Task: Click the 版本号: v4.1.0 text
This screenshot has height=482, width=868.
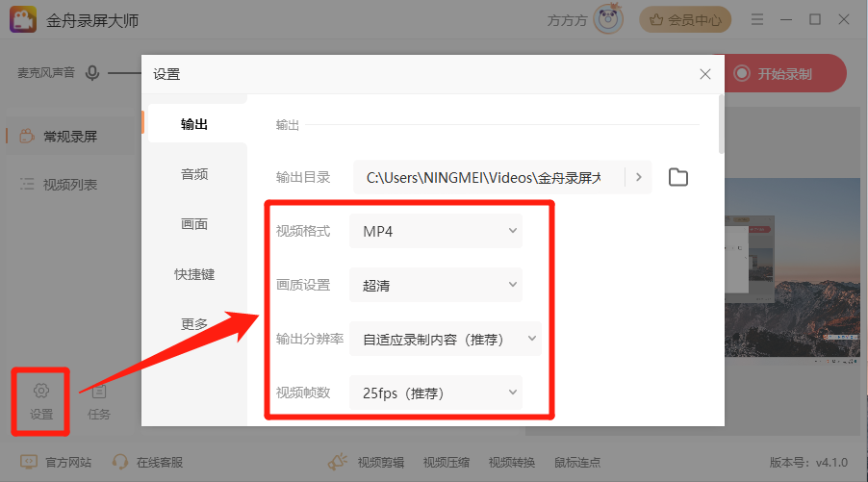Action: (808, 462)
